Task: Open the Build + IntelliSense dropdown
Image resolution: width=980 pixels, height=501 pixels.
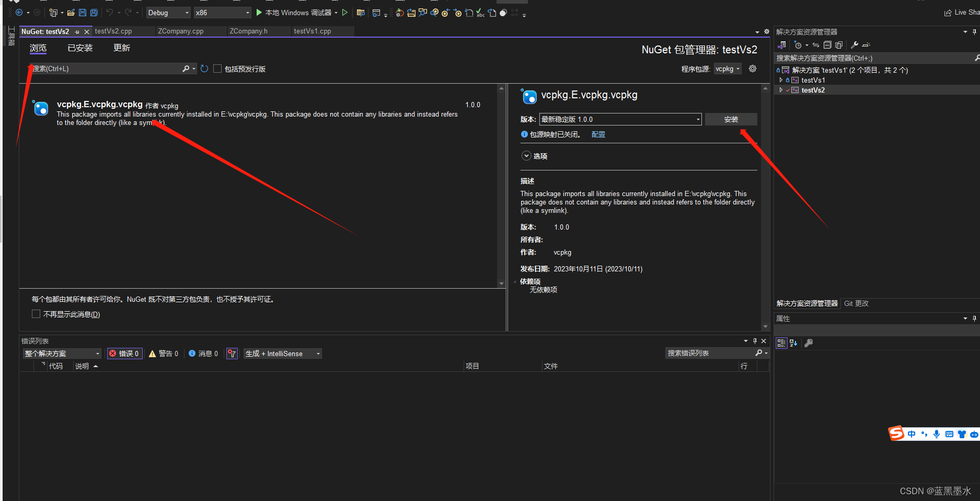Action: (283, 354)
